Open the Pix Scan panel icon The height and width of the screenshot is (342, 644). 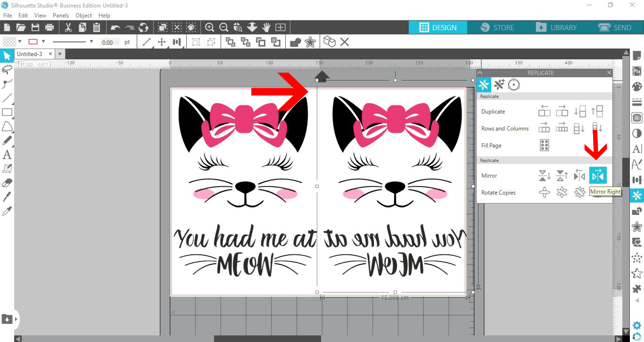tap(637, 72)
